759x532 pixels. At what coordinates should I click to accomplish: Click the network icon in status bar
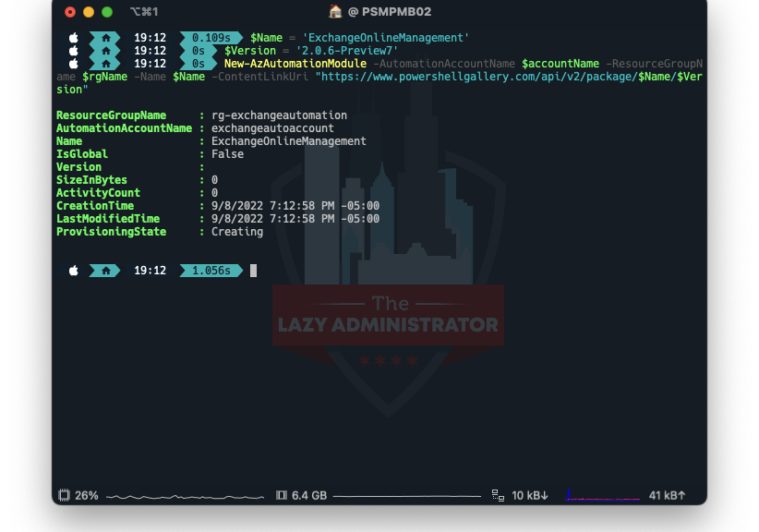498,495
